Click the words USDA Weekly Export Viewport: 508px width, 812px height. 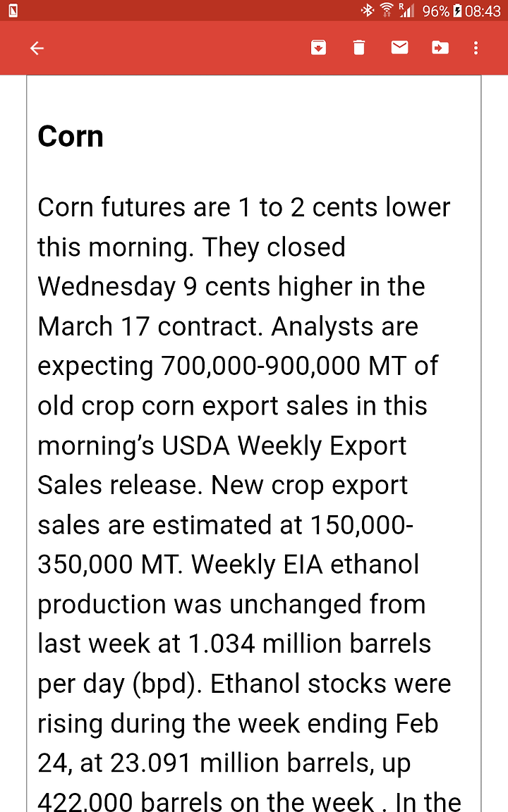tap(284, 446)
